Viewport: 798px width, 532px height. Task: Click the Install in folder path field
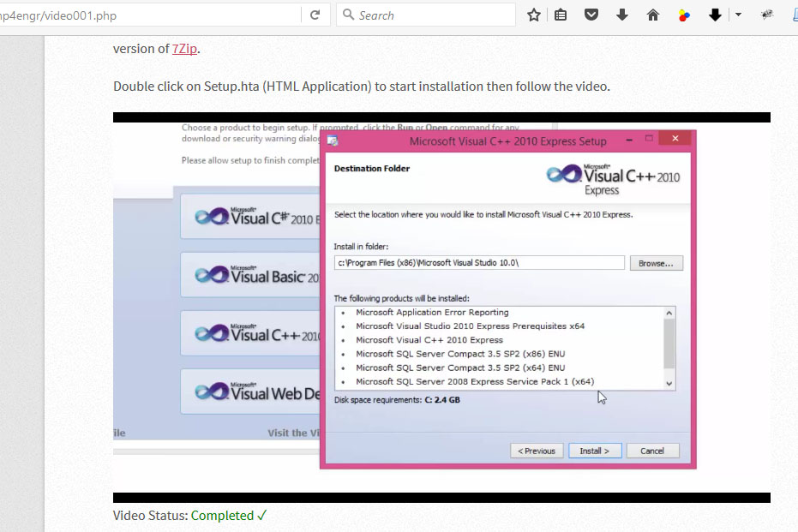(x=479, y=263)
